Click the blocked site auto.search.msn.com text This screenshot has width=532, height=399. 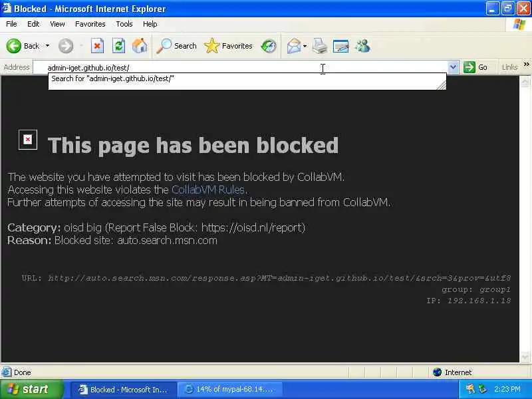pos(167,241)
